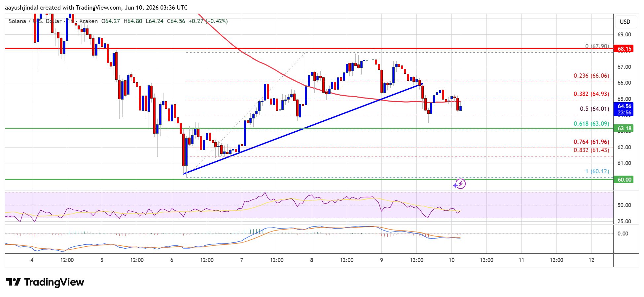The image size is (644, 297).
Task: Select the USD currency label
Action: (x=625, y=22)
